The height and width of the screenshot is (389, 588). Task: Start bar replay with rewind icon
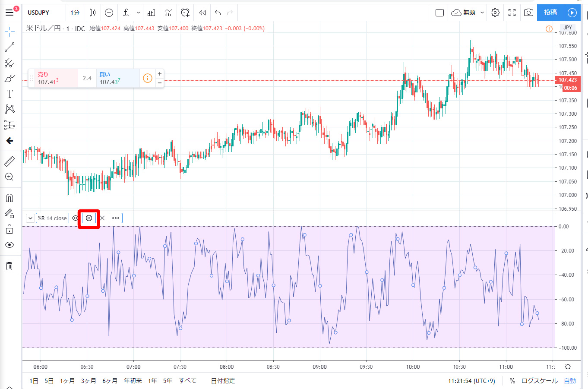[x=202, y=13]
